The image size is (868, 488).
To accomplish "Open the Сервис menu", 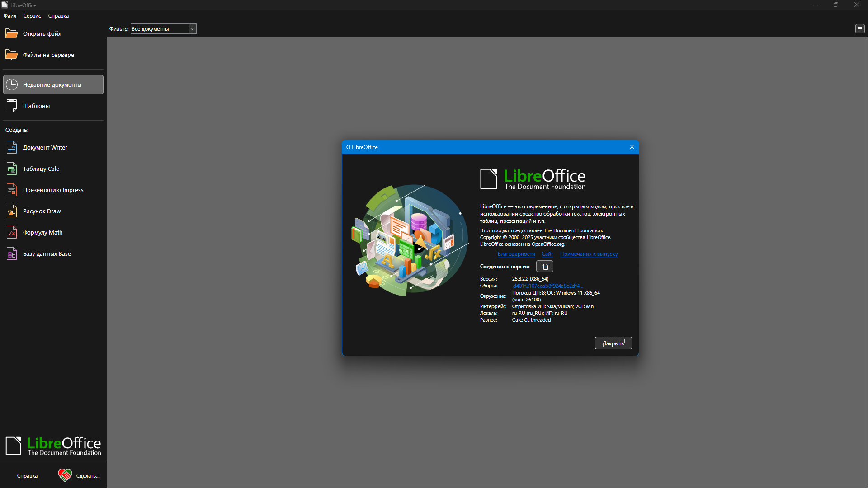I will click(x=32, y=16).
